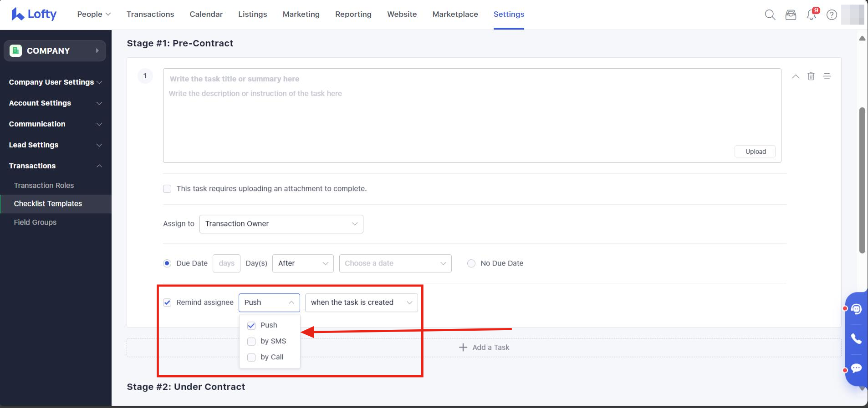
Task: Expand Lead Settings in the sidebar
Action: click(55, 145)
